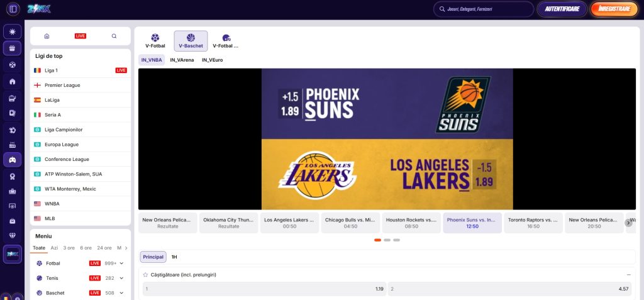The image size is (644, 300).
Task: Go to second carousel page dot
Action: tap(387, 240)
